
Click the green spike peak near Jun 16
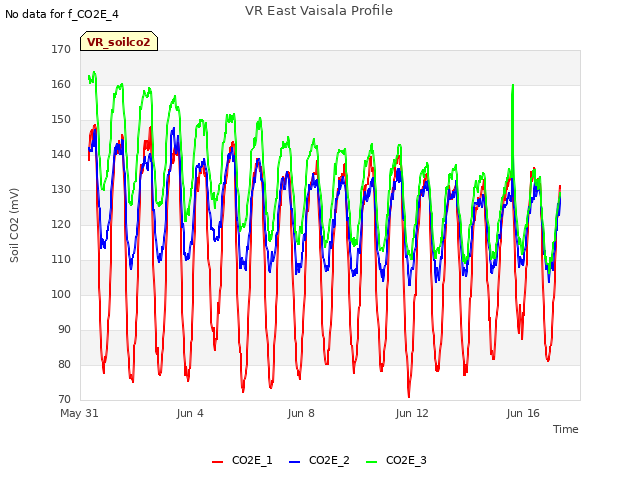(x=513, y=85)
